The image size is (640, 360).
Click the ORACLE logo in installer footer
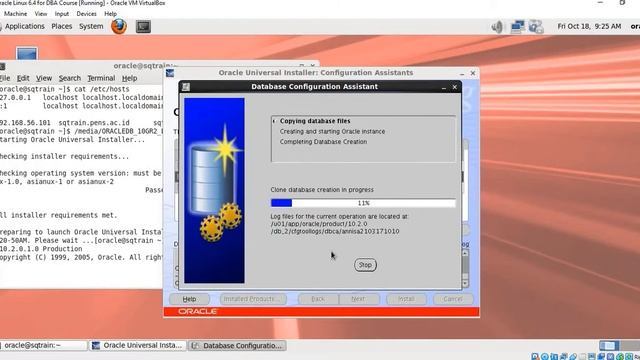click(x=197, y=311)
